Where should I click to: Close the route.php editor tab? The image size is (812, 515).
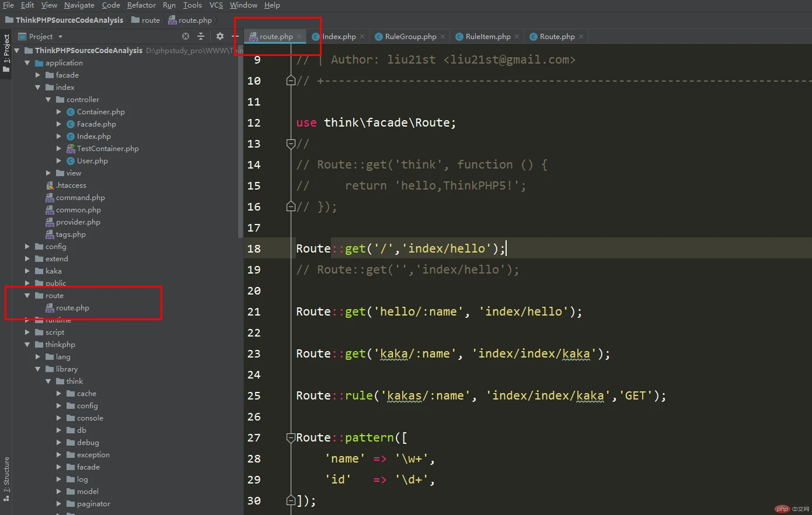point(299,37)
